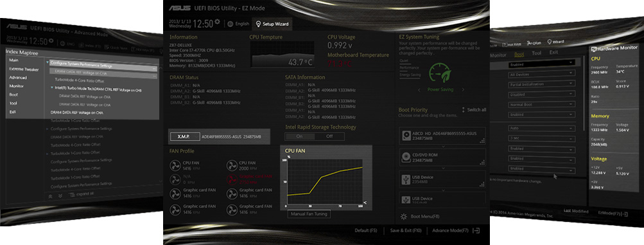Click the Manual Fan Tuning button
Image resolution: width=644 pixels, height=245 pixels.
308,214
